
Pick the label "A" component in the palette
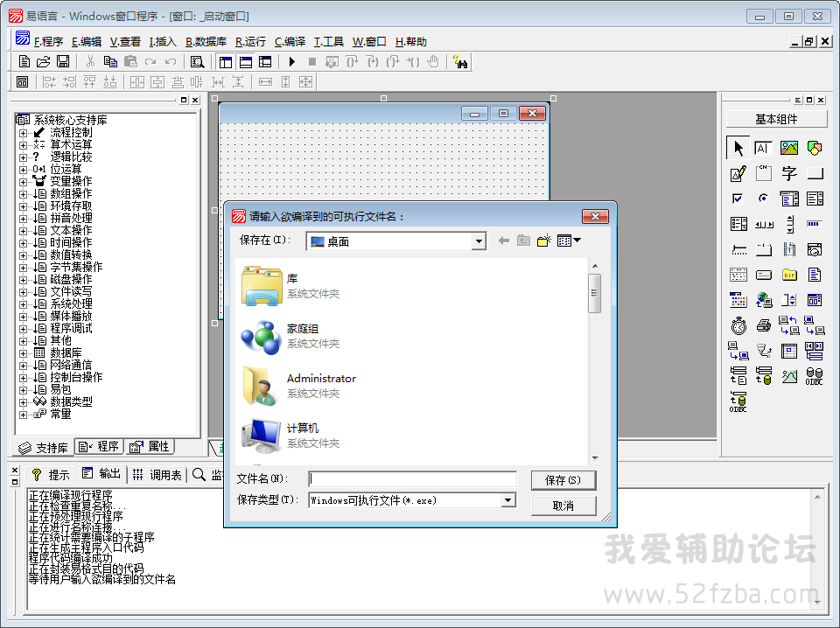pos(763,148)
